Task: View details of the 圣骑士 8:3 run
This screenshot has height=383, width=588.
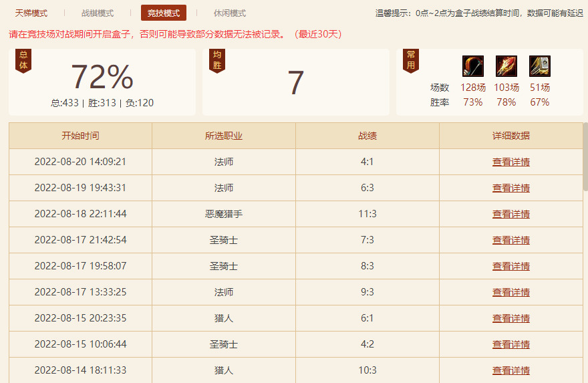Action: [x=511, y=266]
